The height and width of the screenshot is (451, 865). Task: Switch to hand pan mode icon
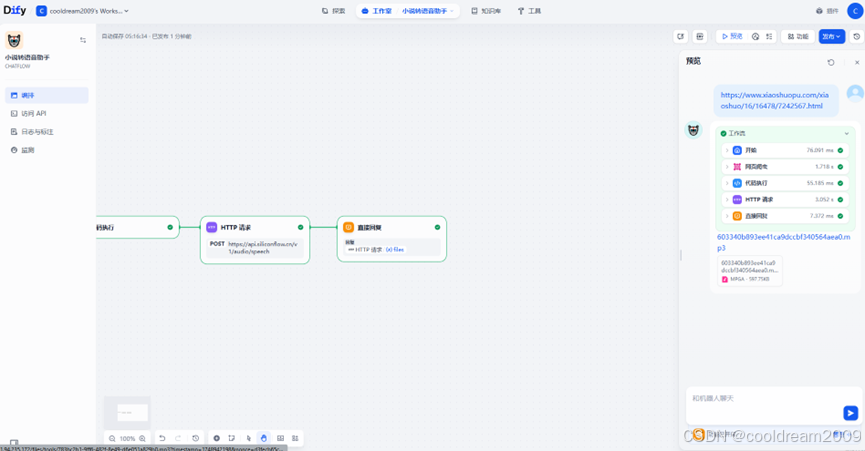(x=264, y=438)
